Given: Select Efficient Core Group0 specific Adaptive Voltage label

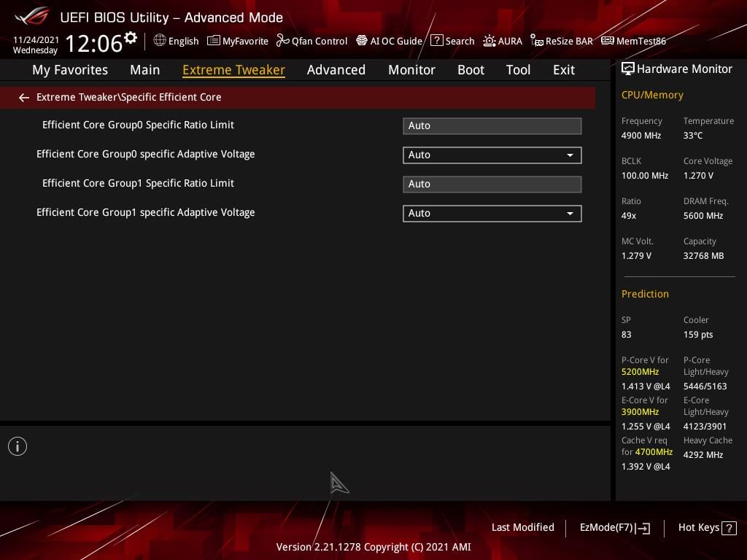Looking at the screenshot, I should 146,155.
